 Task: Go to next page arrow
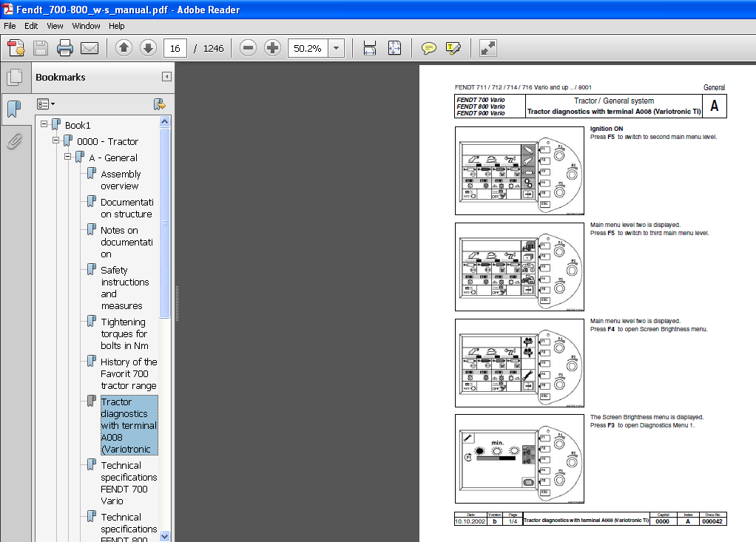click(149, 48)
